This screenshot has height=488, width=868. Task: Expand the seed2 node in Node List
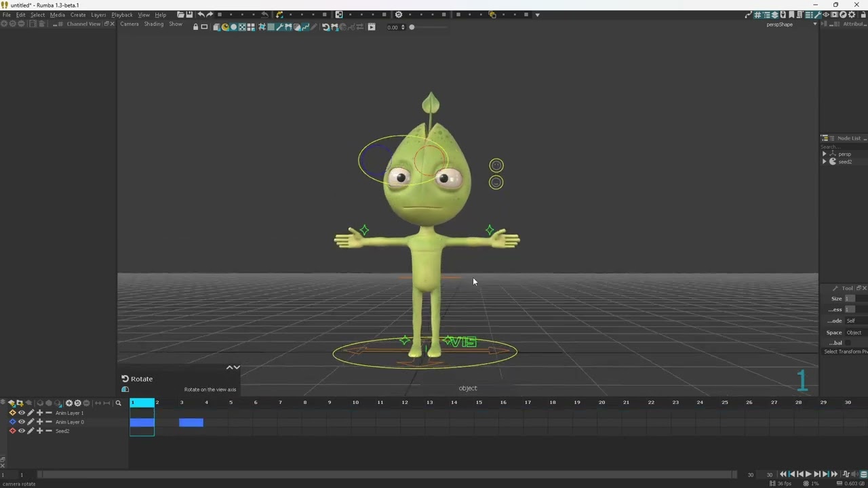coord(825,162)
